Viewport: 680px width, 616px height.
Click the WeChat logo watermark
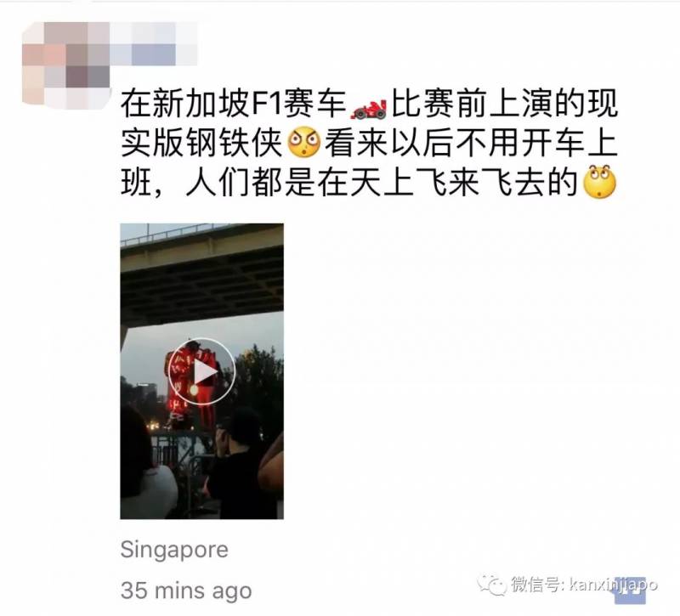492,585
